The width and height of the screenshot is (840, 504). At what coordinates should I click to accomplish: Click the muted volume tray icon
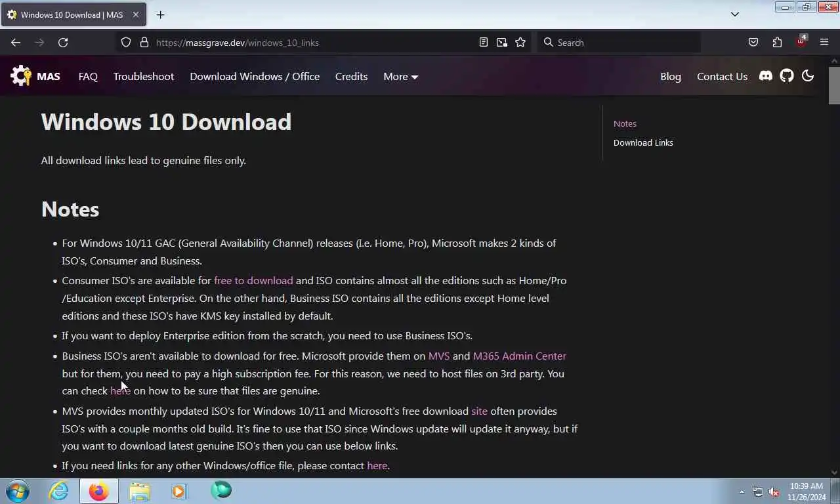[x=774, y=492]
